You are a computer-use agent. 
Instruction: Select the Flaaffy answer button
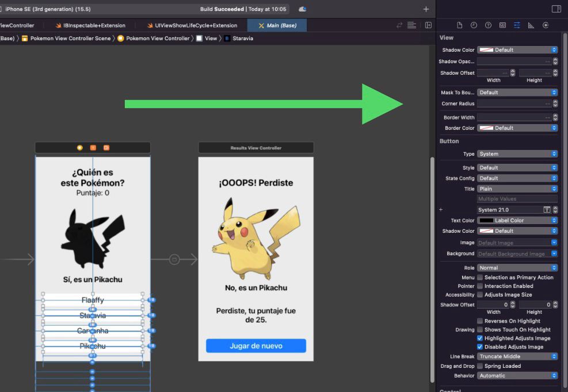pos(93,300)
